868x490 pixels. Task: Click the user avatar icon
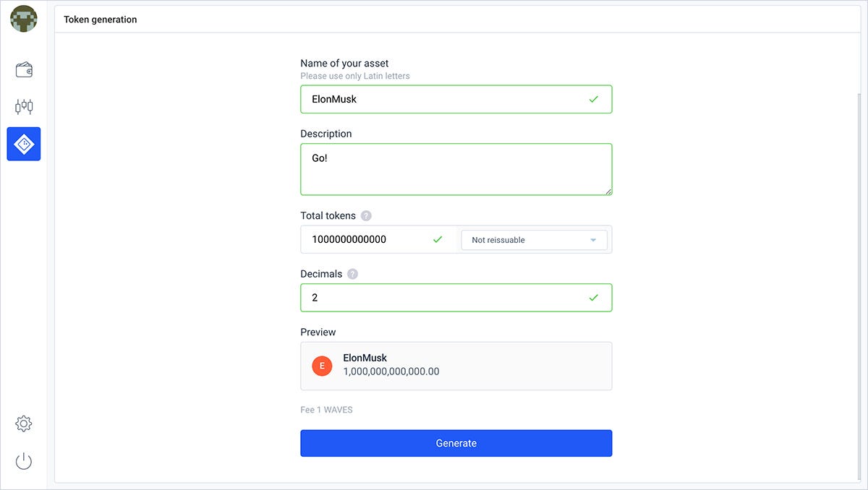pos(24,19)
